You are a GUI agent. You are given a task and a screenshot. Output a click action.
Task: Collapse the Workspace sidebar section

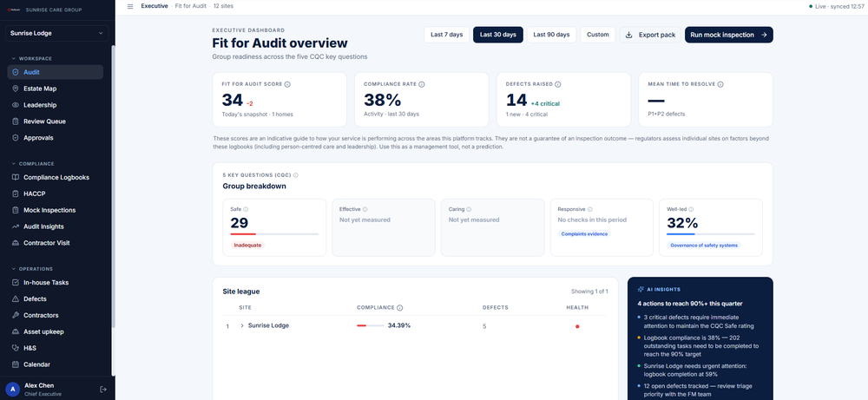(31, 58)
